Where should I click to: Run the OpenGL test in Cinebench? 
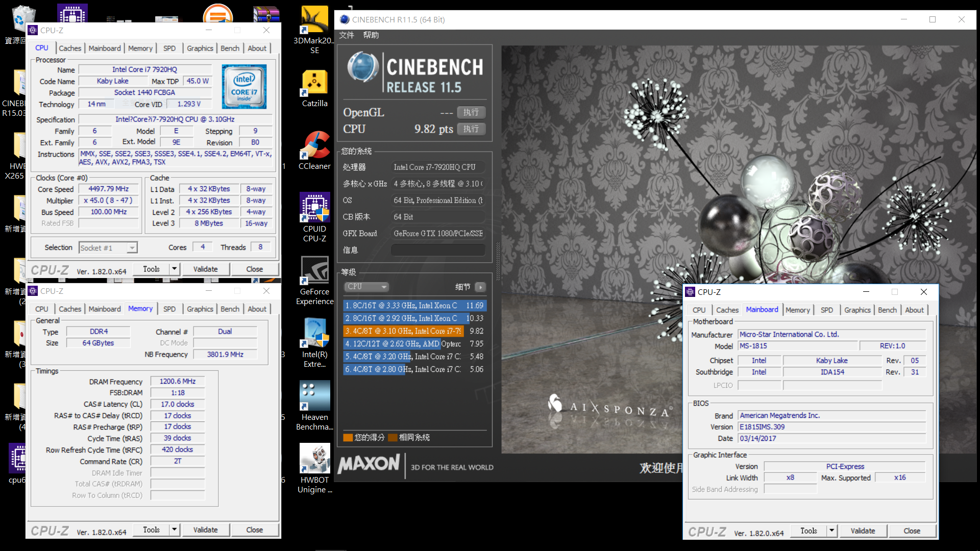point(471,112)
